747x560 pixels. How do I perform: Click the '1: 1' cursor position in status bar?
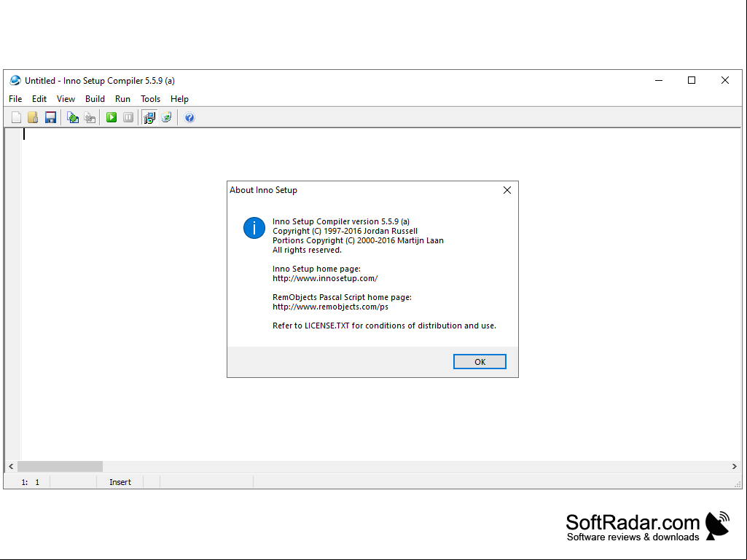point(30,482)
